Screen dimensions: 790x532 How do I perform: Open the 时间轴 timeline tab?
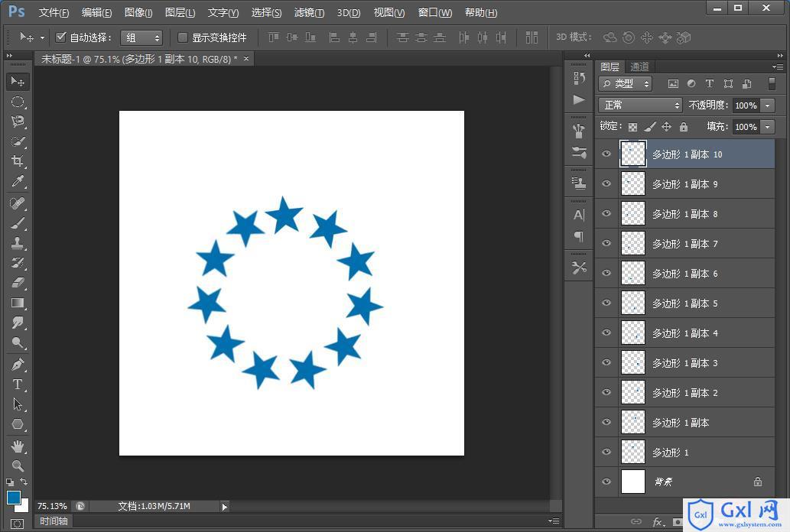tap(54, 521)
